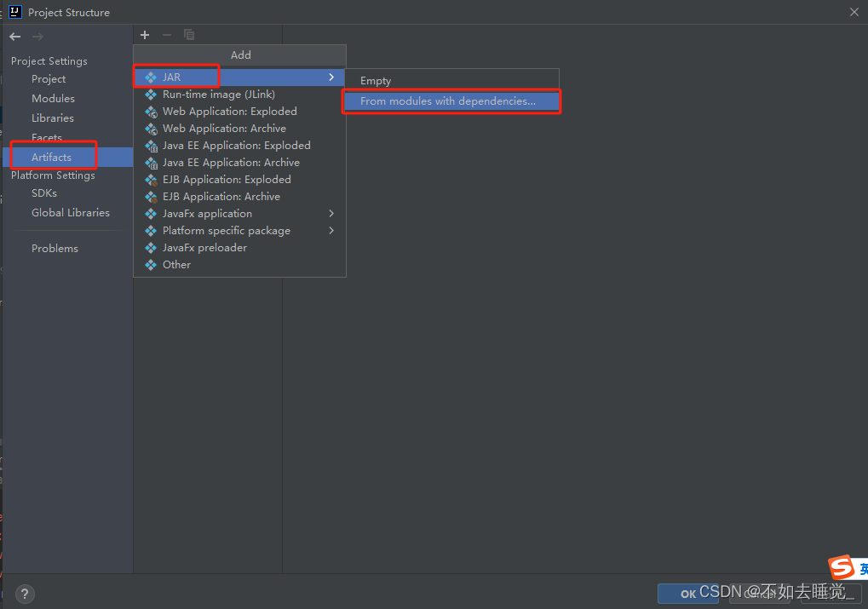Open Project settings section

[49, 79]
